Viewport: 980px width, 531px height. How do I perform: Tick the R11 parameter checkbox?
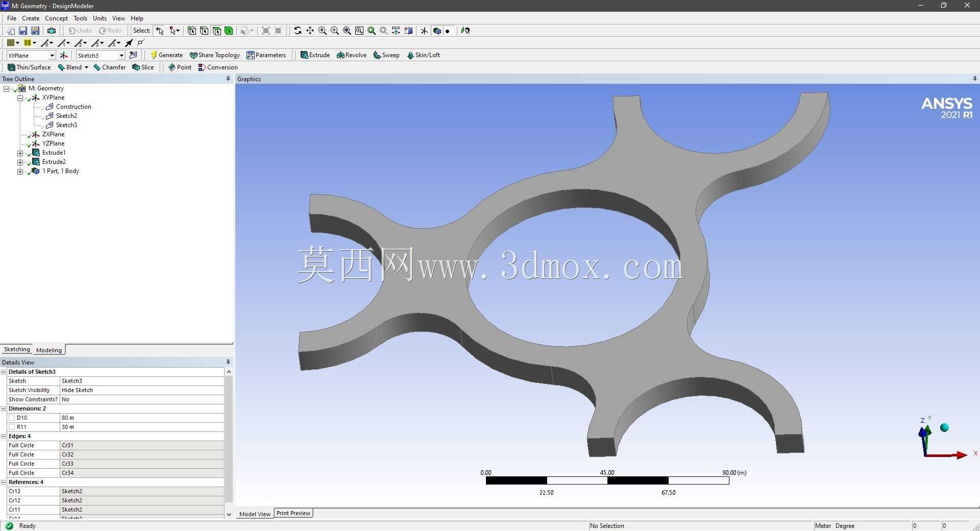(12, 427)
